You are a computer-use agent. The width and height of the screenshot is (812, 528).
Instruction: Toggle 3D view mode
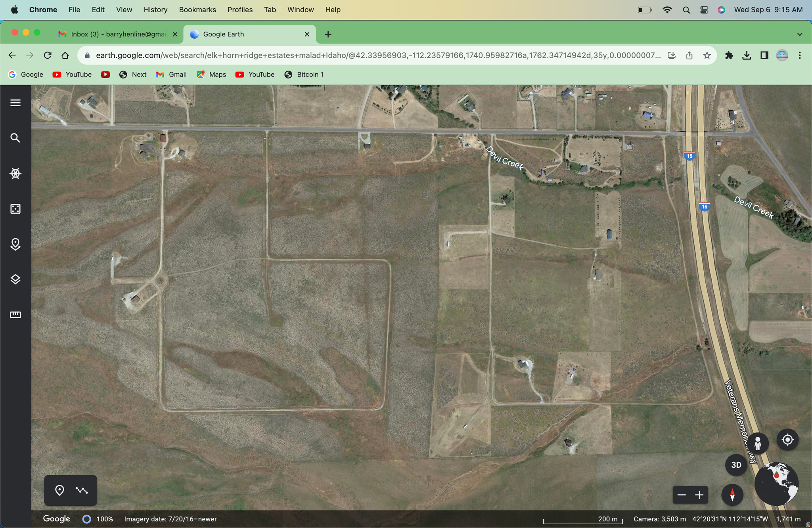coord(736,465)
